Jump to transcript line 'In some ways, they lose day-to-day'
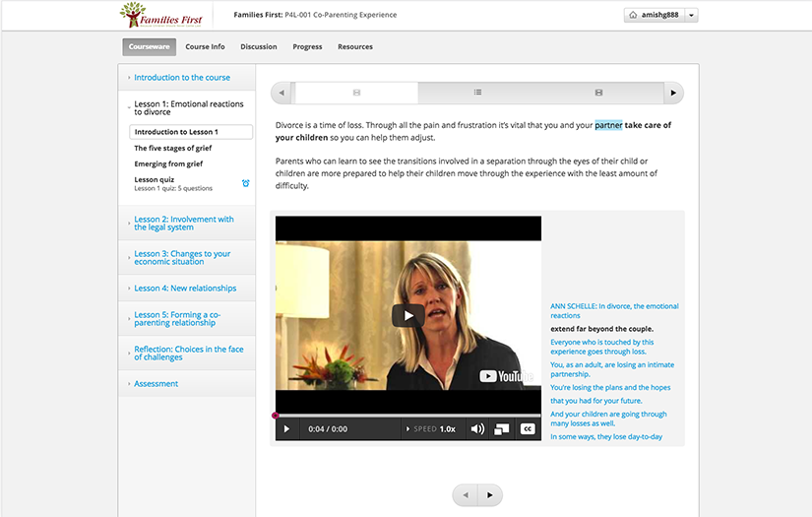Viewport: 812px width, 517px height. pos(606,436)
